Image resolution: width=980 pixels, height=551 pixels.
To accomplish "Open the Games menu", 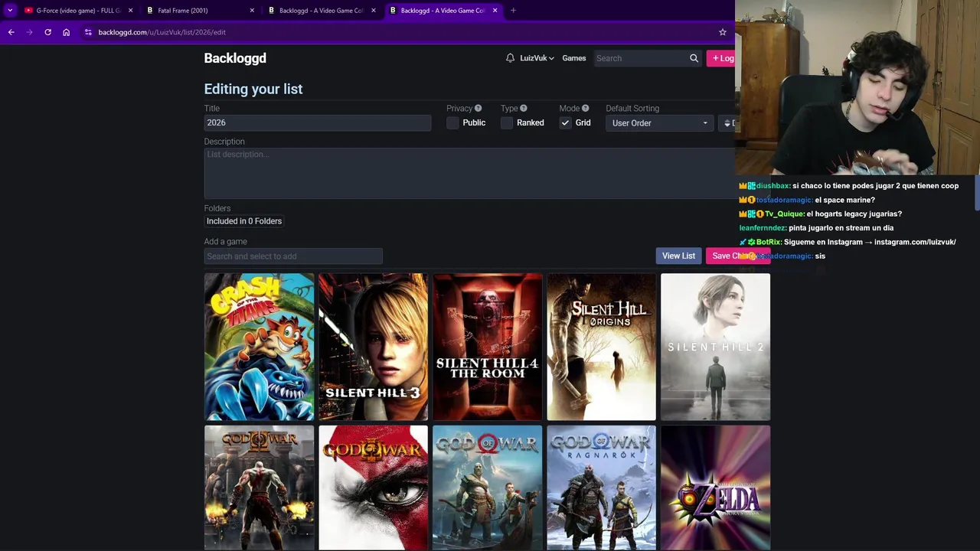I will click(573, 58).
